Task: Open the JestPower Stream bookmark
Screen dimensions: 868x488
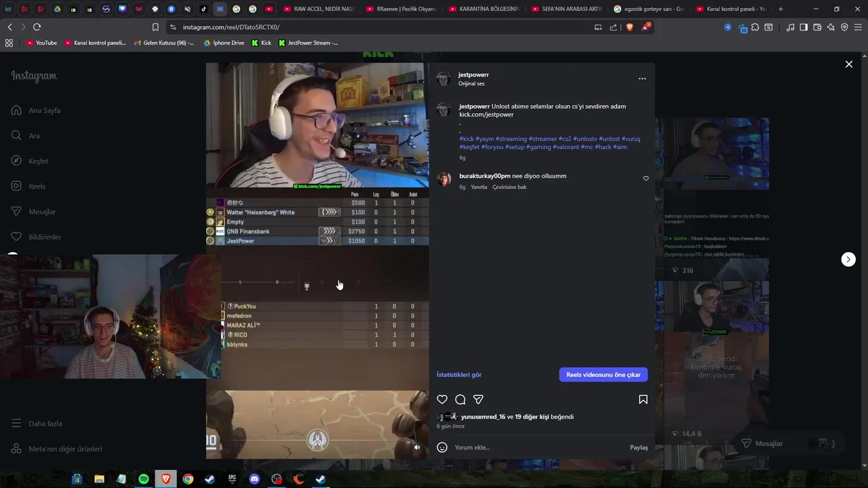Action: tap(308, 43)
